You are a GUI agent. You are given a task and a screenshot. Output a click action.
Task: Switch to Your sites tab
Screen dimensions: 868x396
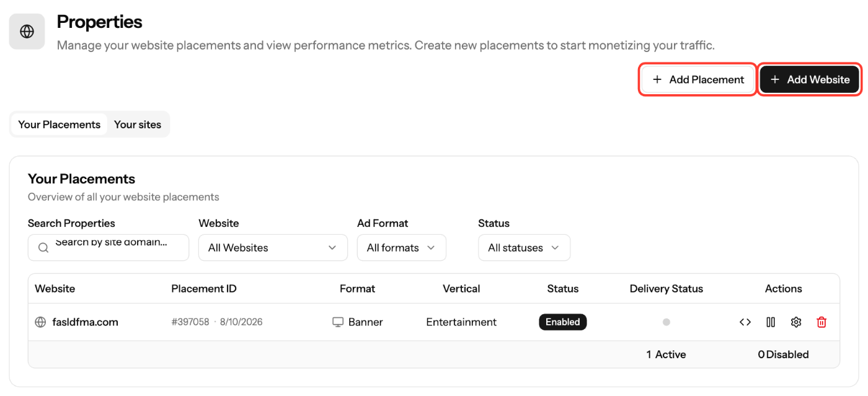[x=138, y=125]
